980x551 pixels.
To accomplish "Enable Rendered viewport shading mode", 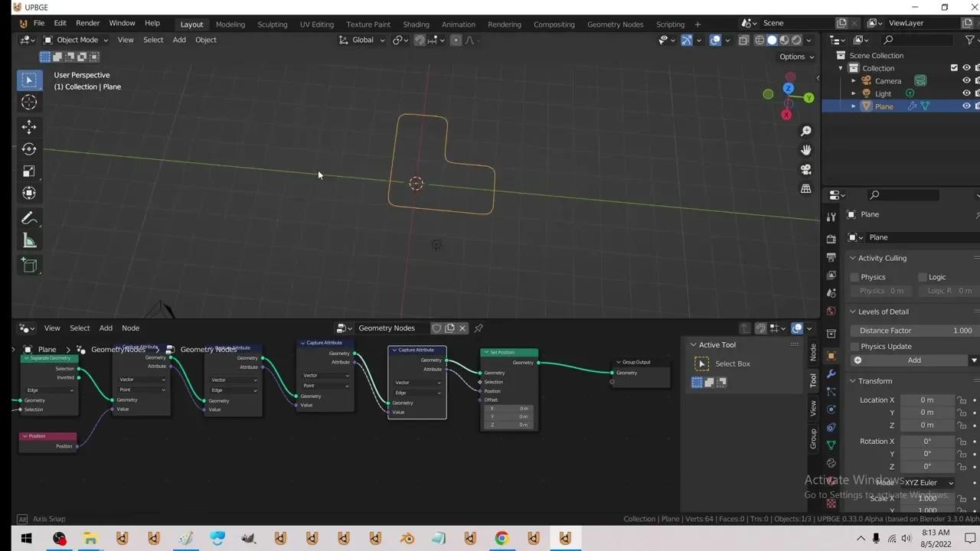I will [x=796, y=40].
